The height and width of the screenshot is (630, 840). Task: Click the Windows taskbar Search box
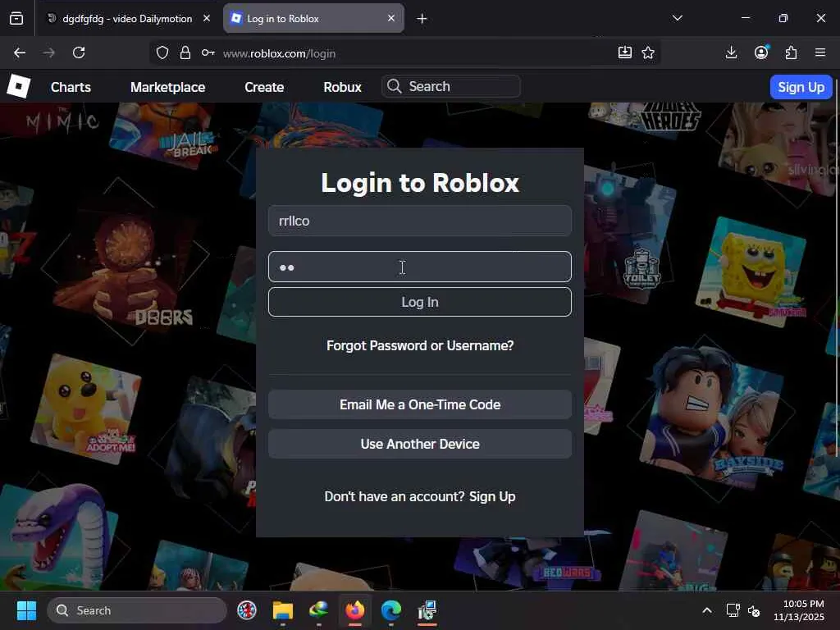coord(137,610)
